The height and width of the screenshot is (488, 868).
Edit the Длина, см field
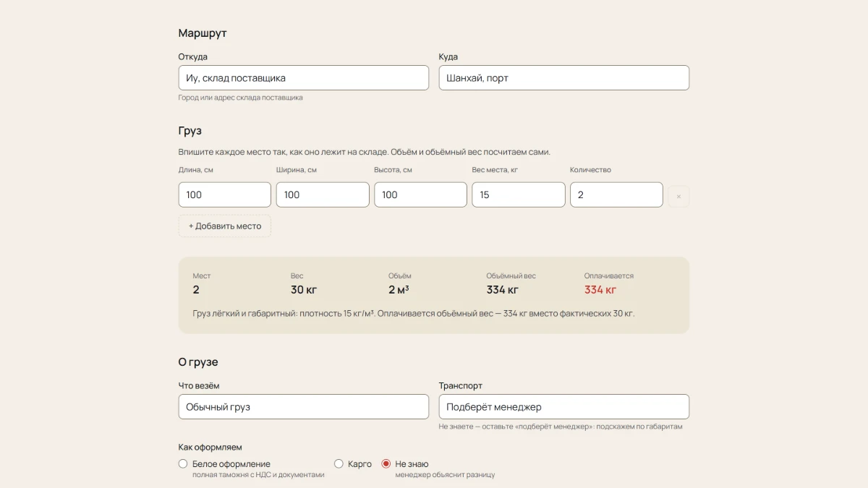coord(225,195)
